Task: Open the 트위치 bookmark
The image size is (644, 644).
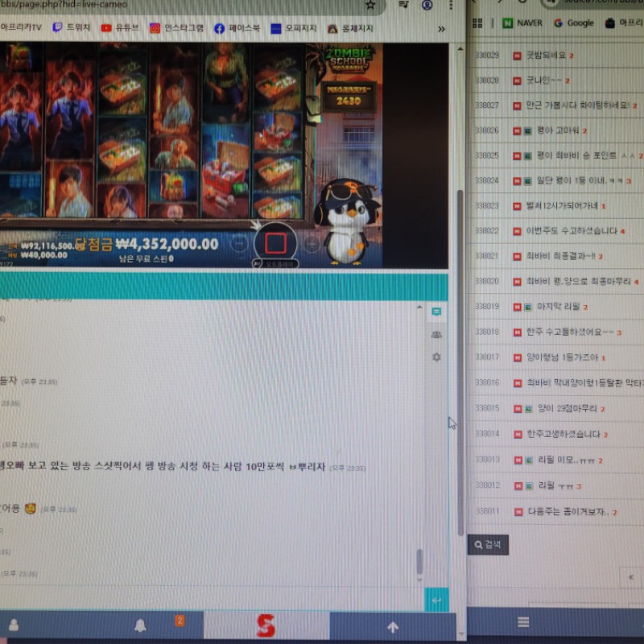Action: pyautogui.click(x=72, y=27)
